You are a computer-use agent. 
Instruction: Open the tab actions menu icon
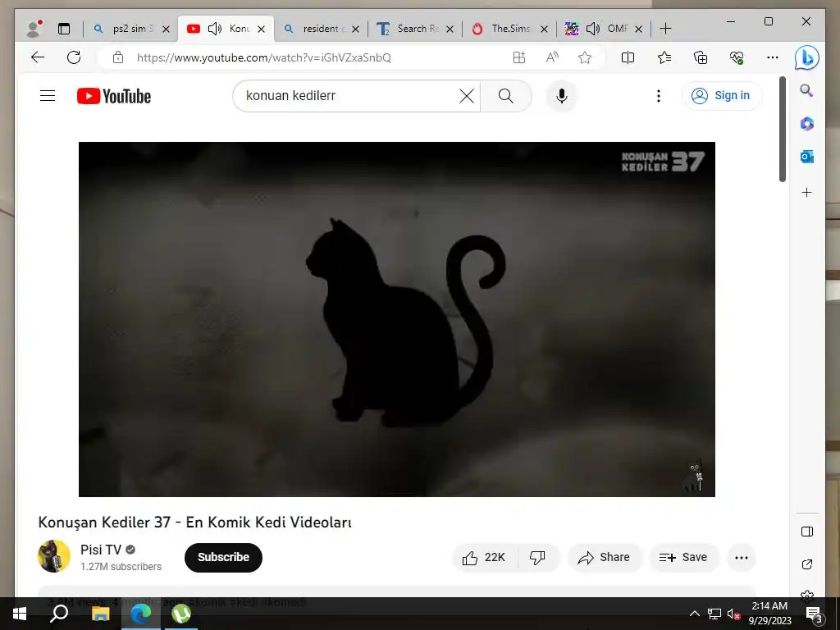[x=64, y=29]
